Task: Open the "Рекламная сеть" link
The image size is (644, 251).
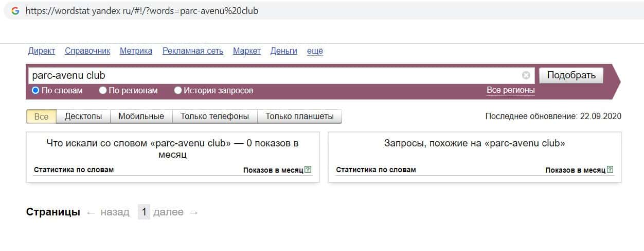Action: coord(193,51)
